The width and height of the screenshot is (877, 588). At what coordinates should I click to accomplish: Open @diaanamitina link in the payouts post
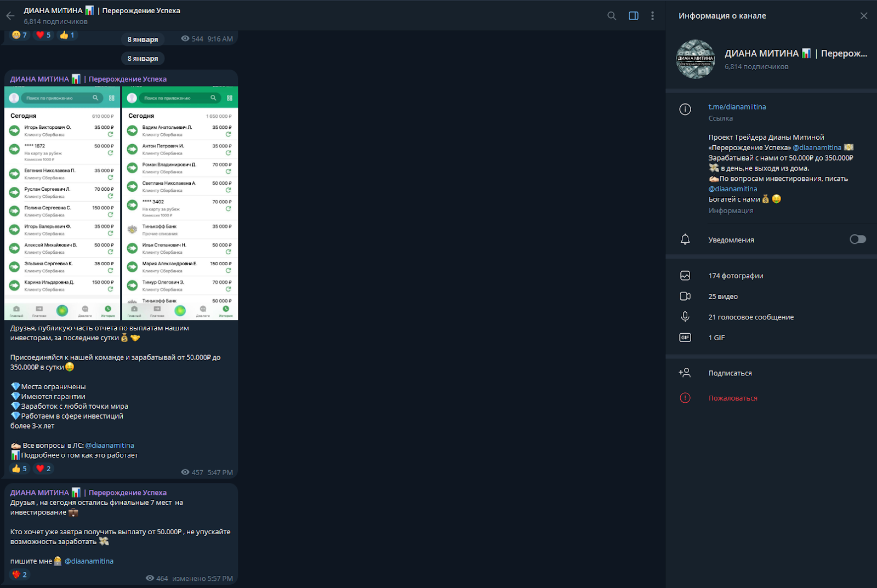(109, 446)
